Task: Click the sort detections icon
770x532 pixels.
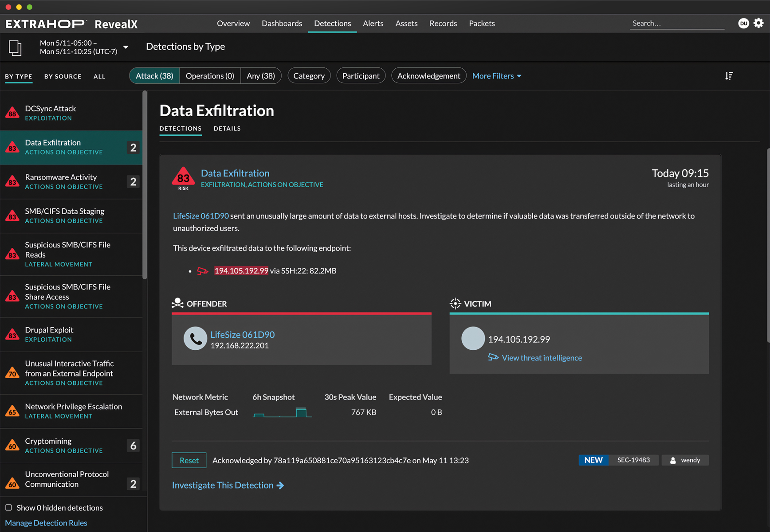Action: [x=729, y=76]
